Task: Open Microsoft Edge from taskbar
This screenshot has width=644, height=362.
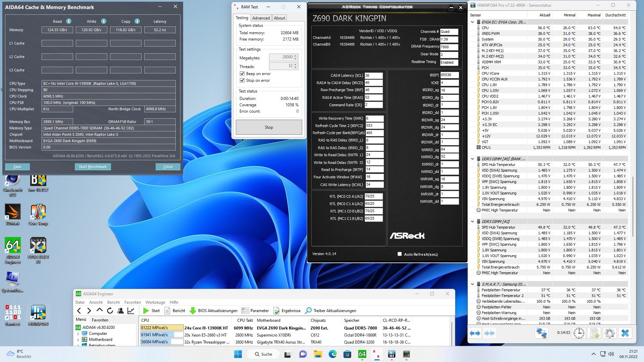Action: [332, 354]
